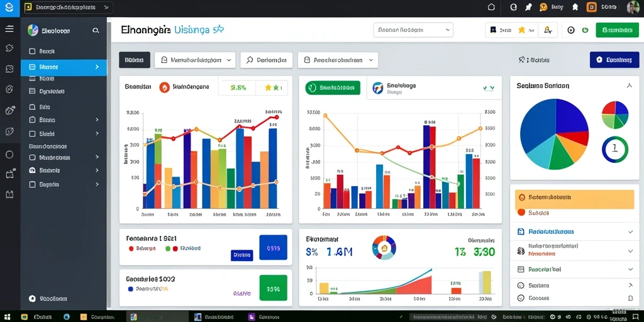The height and width of the screenshot is (322, 644).
Task: Tick the checkbox of first sidebar item
Action: (x=33, y=52)
